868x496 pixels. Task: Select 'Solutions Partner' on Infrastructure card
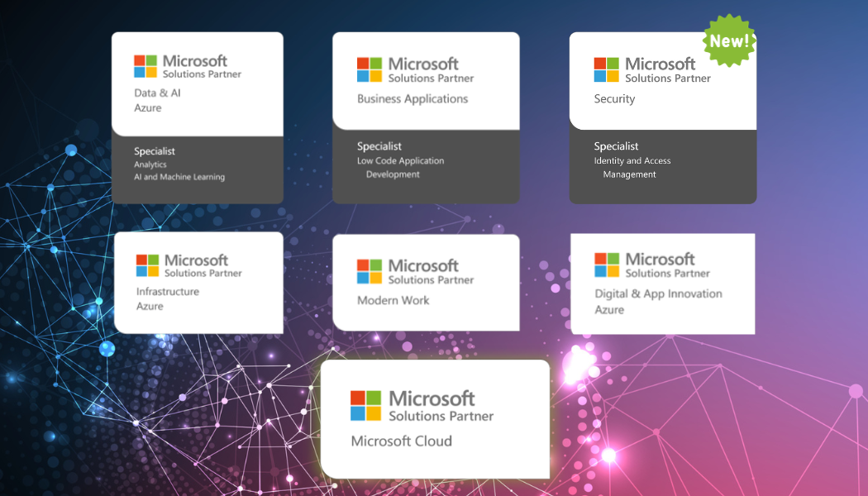[x=203, y=274]
